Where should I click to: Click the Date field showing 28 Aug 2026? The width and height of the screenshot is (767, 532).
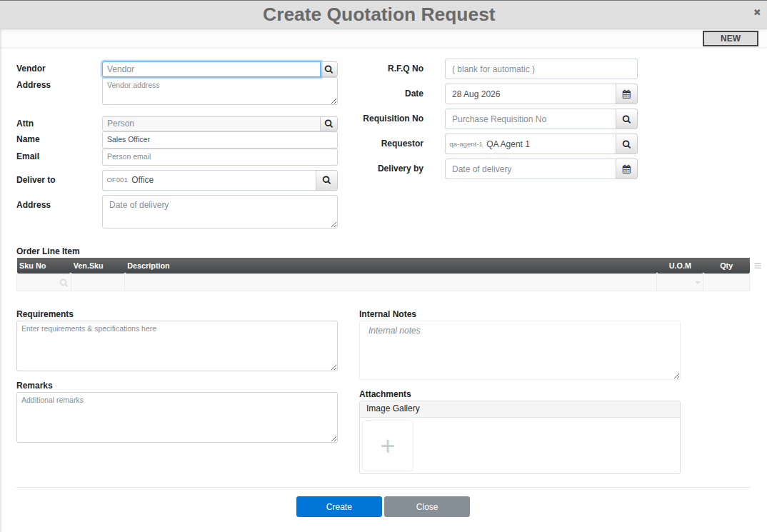[531, 94]
